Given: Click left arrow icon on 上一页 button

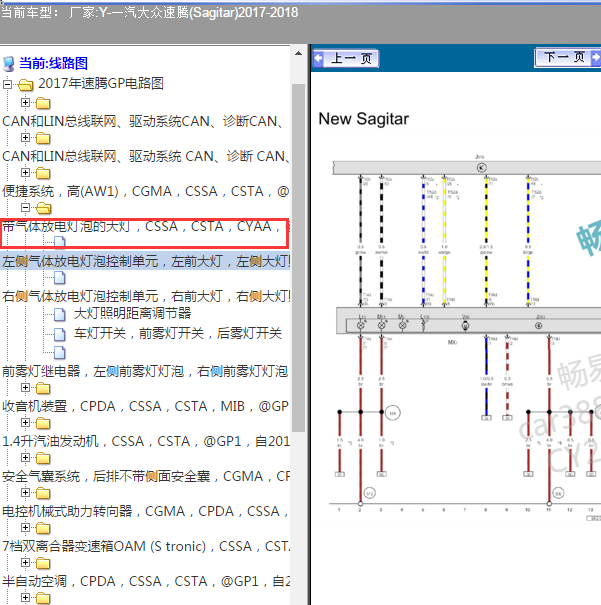Looking at the screenshot, I should [318, 59].
